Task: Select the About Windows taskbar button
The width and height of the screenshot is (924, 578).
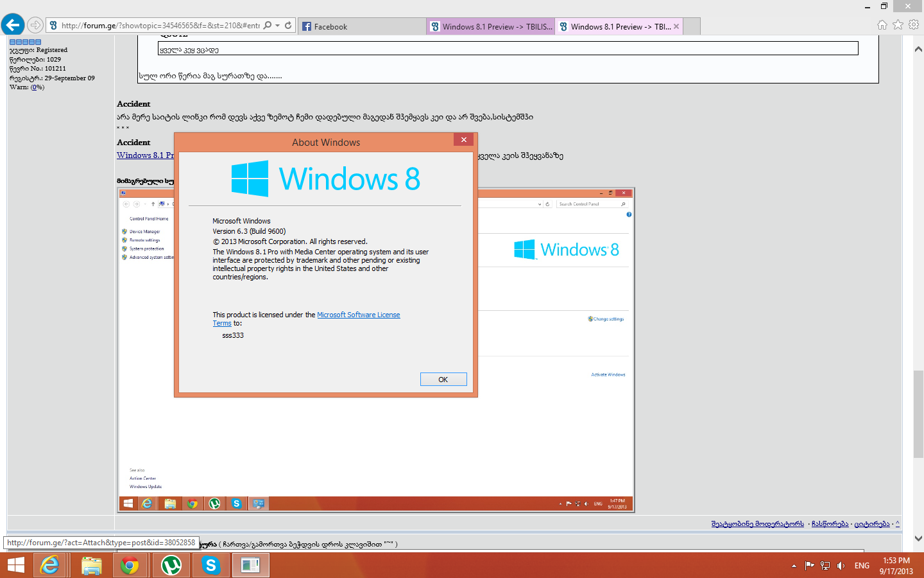Action: (x=250, y=565)
